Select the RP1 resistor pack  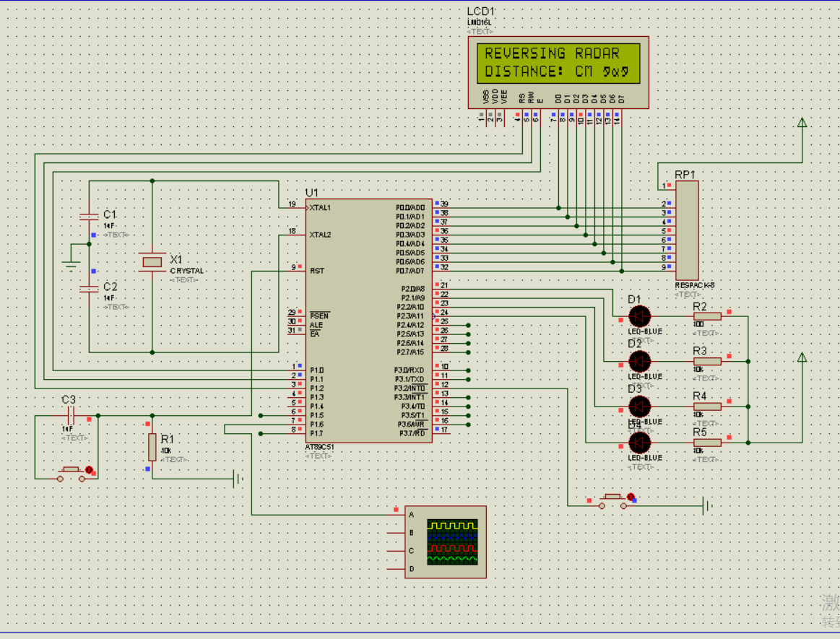point(687,230)
